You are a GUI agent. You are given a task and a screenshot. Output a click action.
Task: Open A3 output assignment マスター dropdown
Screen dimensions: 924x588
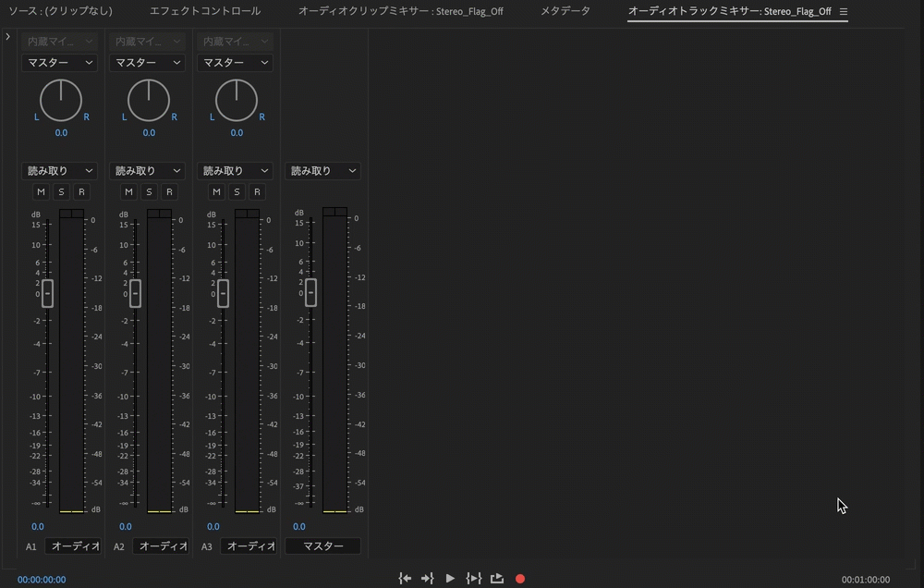[235, 63]
